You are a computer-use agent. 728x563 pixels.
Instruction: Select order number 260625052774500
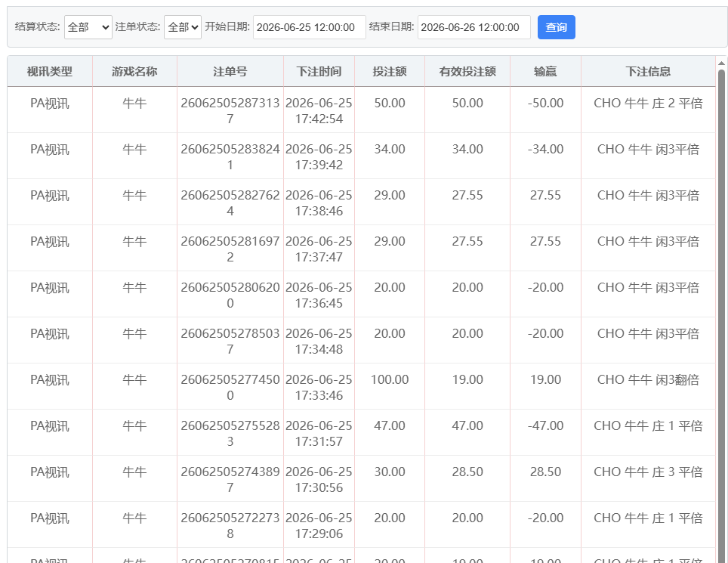[230, 387]
